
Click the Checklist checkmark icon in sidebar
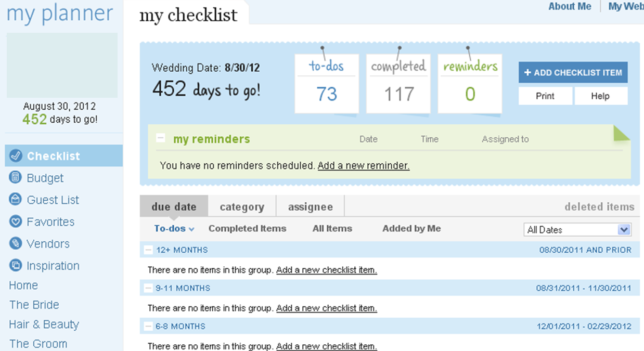[16, 156]
